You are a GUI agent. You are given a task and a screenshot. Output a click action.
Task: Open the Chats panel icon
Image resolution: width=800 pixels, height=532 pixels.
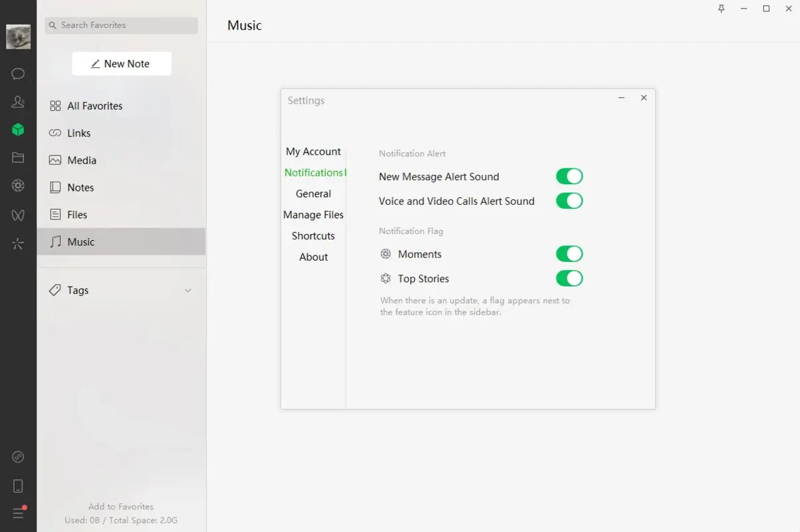18,74
